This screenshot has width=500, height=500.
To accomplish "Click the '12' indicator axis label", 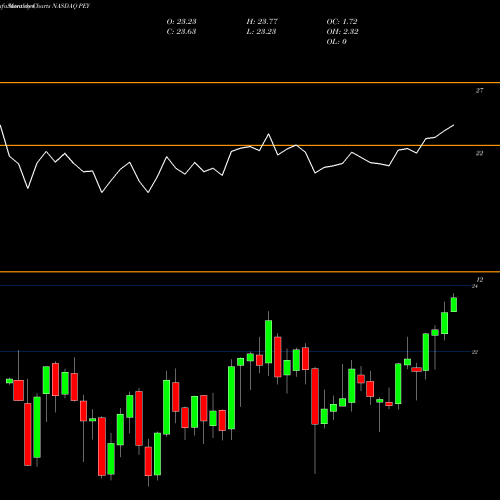I will coord(480,280).
